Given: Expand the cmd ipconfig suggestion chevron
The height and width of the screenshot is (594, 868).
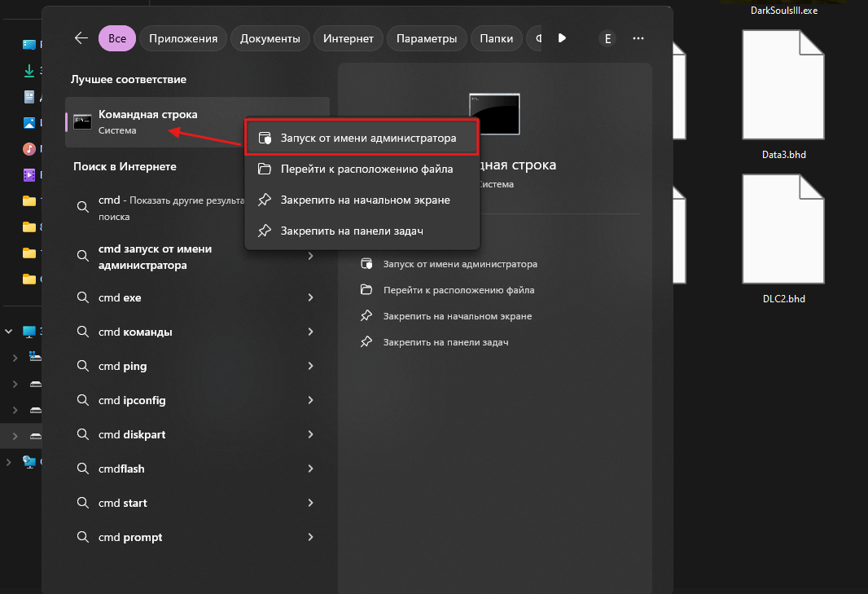Looking at the screenshot, I should 310,400.
